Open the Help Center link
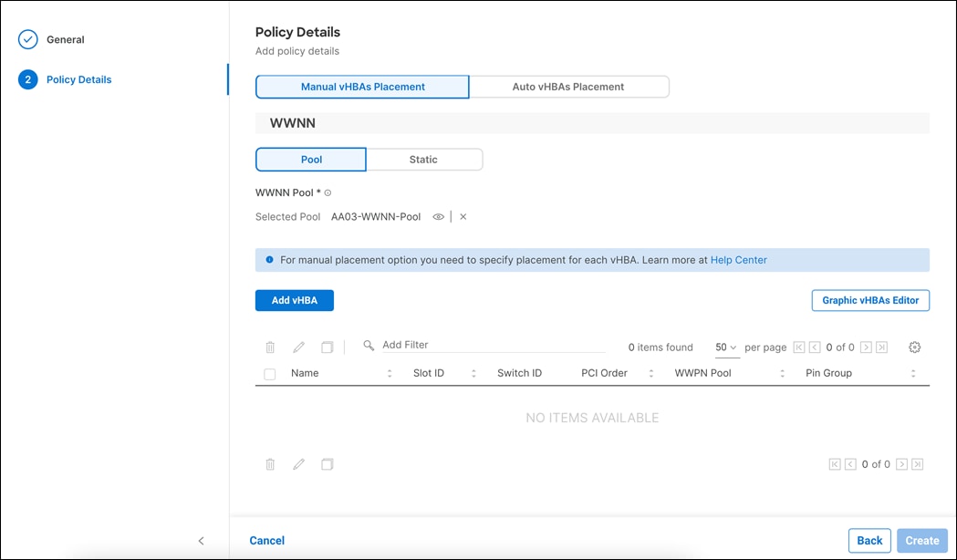 738,260
